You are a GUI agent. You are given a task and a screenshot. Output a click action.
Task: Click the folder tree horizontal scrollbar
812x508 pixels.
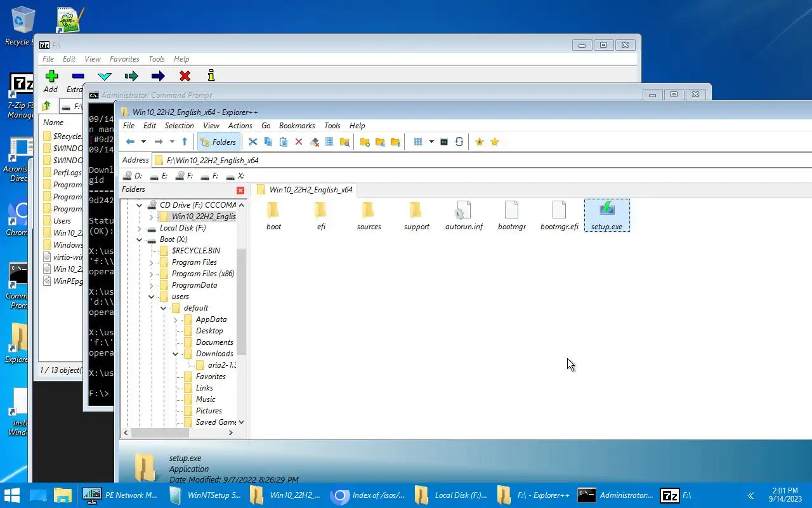[x=160, y=432]
